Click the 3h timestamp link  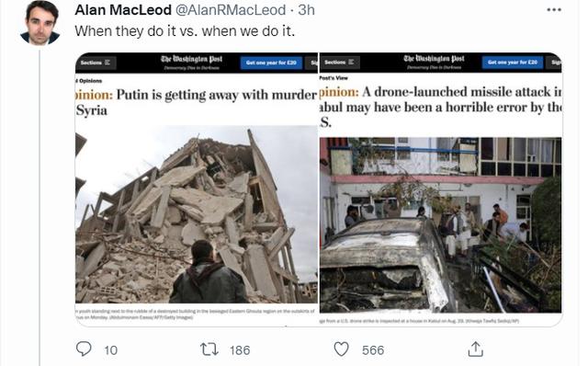306,10
